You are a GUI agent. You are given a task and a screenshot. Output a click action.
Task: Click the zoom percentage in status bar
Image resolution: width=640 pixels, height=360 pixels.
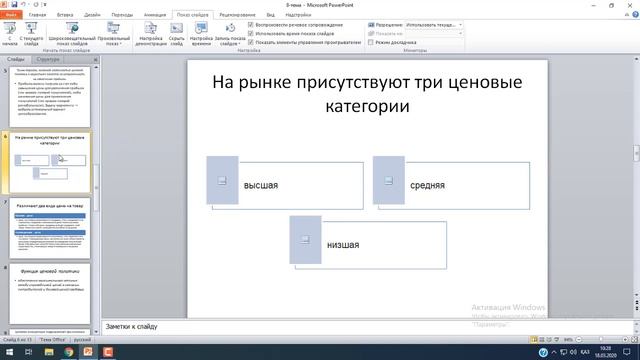point(568,340)
